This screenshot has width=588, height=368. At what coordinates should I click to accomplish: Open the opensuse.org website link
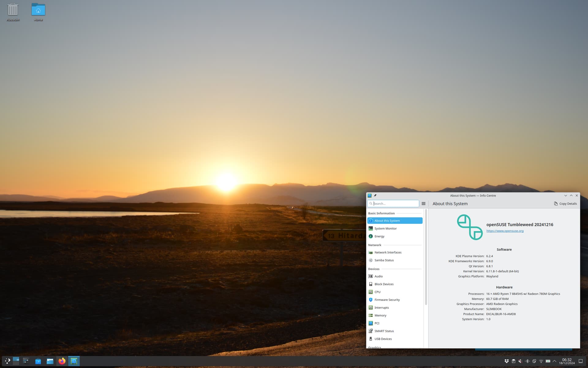(505, 231)
